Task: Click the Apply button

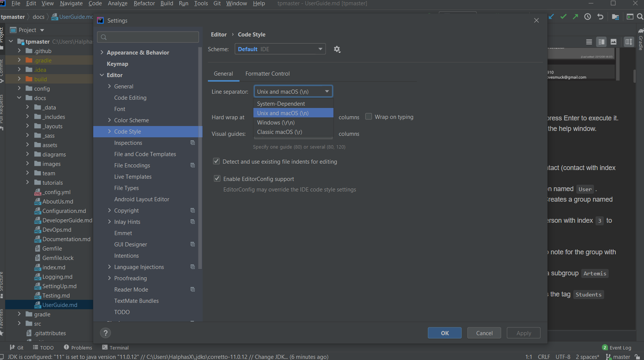Action: [x=524, y=333]
